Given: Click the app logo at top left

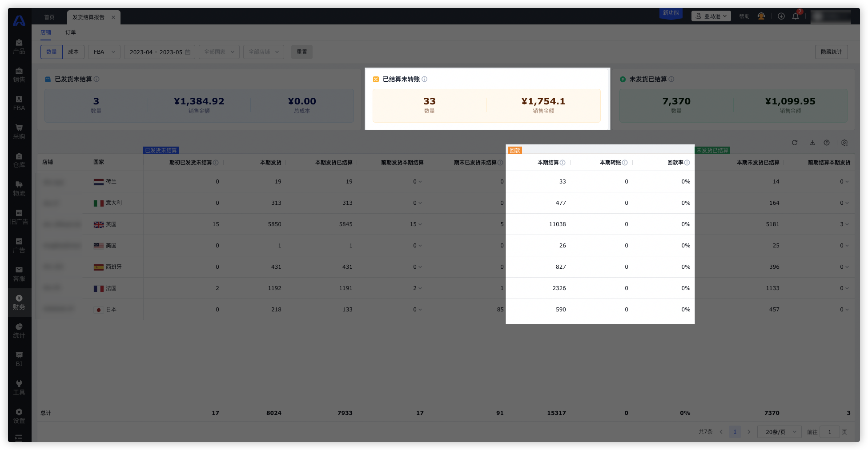Looking at the screenshot, I should coord(19,20).
